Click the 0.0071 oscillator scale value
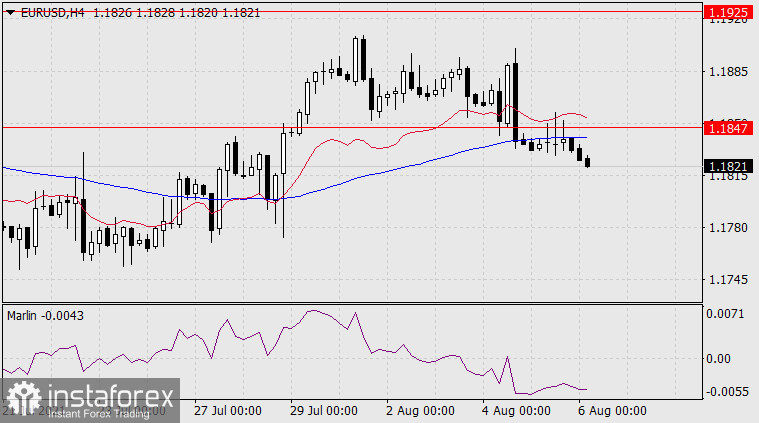Screen dimensions: 759x423 (x=727, y=314)
